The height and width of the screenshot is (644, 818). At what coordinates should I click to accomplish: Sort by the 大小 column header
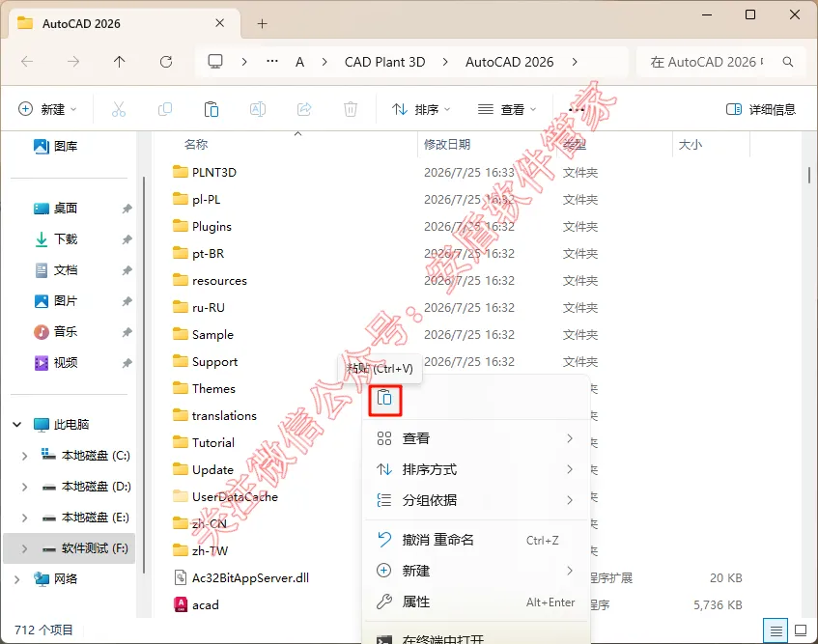691,145
